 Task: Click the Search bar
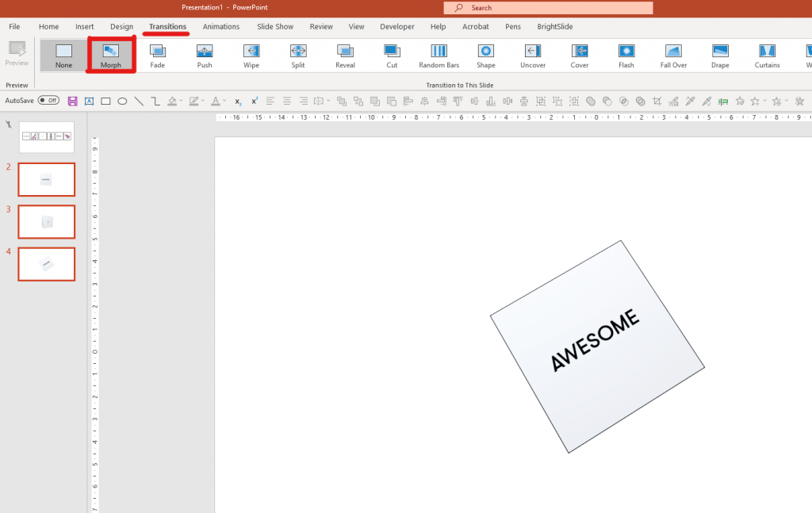549,7
